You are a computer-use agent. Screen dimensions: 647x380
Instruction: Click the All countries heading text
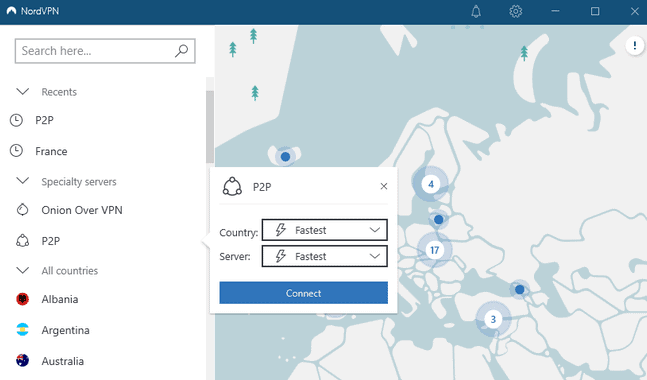(70, 271)
